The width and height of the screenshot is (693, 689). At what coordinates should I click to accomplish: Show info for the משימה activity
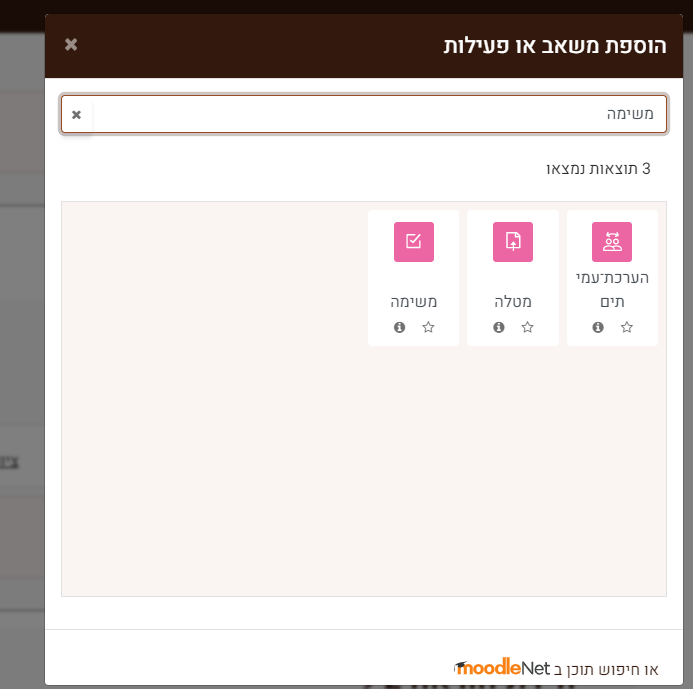coord(400,327)
